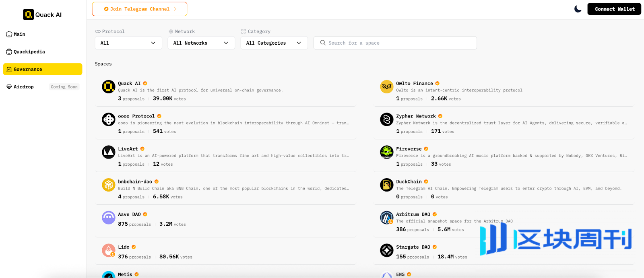Viewport: 644px width, 278px height.
Task: Expand the Protocol 'All' dropdown
Action: click(x=128, y=43)
